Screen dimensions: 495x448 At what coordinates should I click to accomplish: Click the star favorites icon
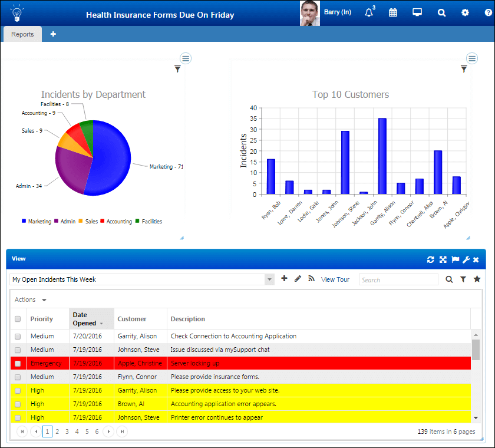[x=477, y=279]
